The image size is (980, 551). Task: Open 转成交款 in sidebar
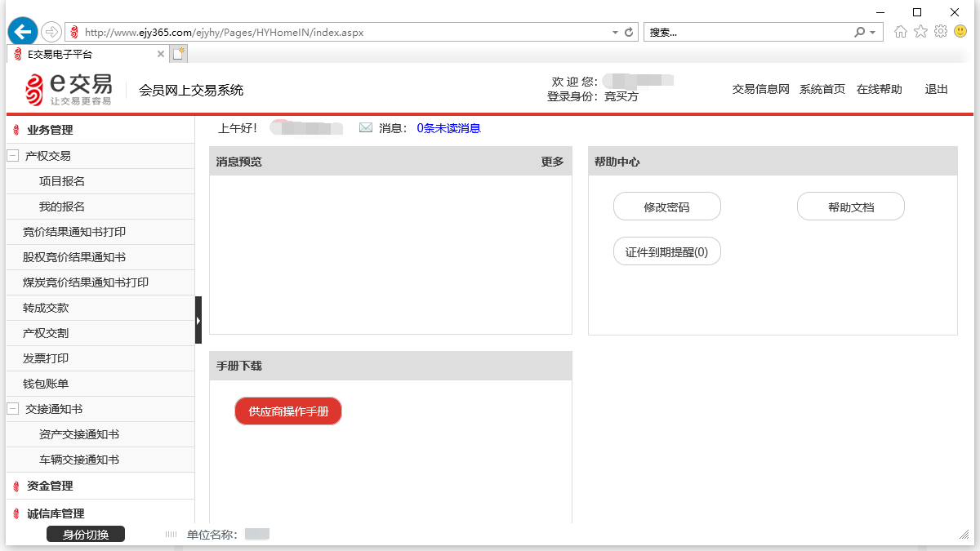(46, 308)
